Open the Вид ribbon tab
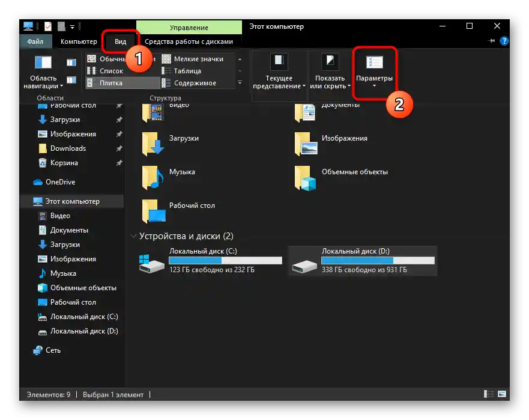The height and width of the screenshot is (420, 529). [x=120, y=41]
